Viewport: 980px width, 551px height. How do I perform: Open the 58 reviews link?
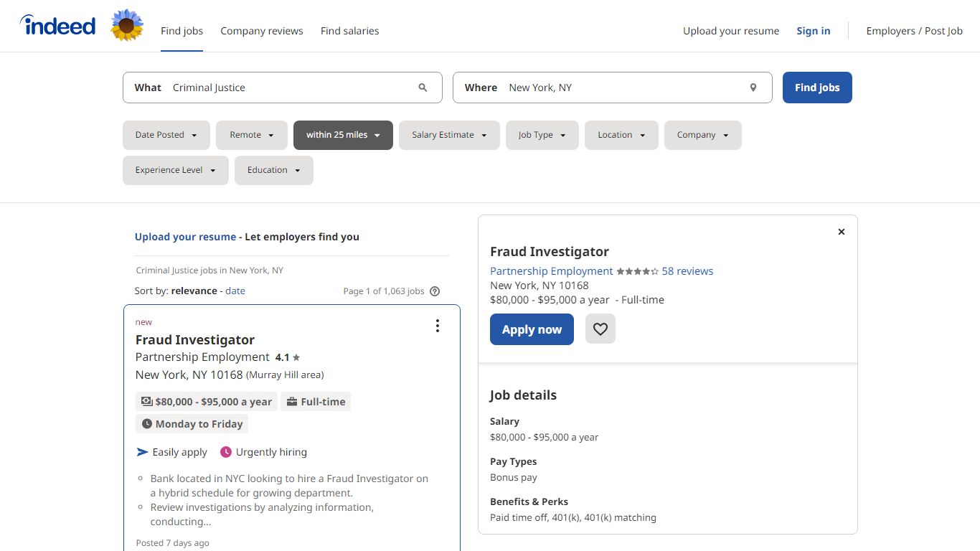click(x=687, y=271)
